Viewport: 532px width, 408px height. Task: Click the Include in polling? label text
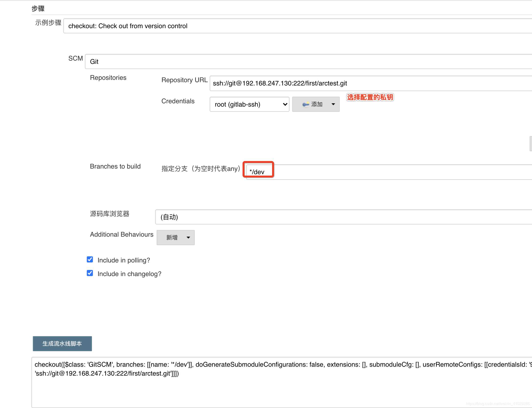coord(124,260)
